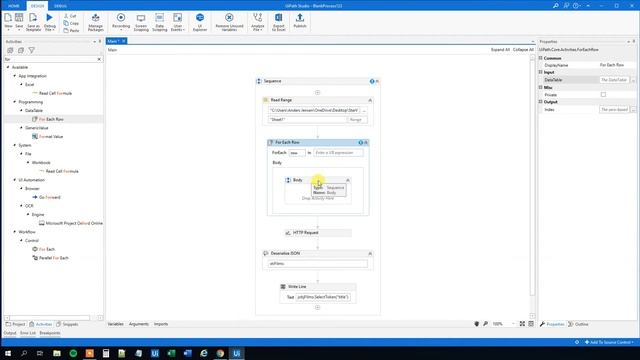This screenshot has width=640, height=360.
Task: Open the Project panel tab
Action: 16,324
